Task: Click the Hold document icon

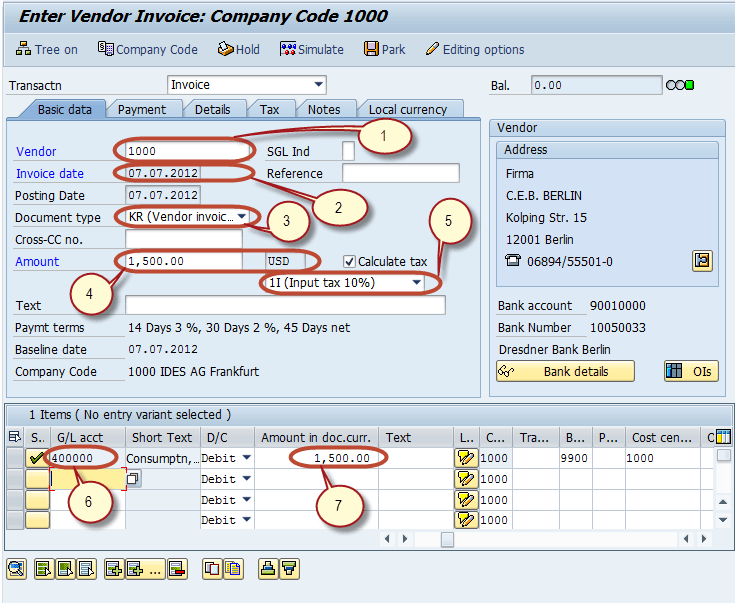Action: click(238, 49)
